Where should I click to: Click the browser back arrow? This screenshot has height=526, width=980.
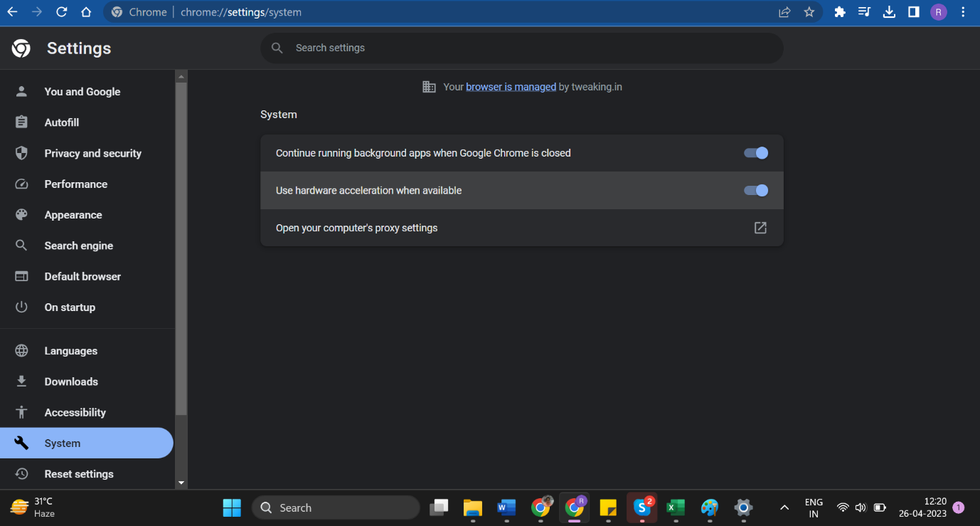pyautogui.click(x=13, y=11)
